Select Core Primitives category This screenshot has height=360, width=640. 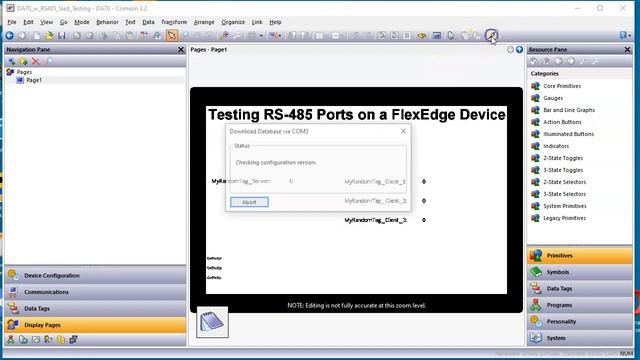pyautogui.click(x=562, y=86)
